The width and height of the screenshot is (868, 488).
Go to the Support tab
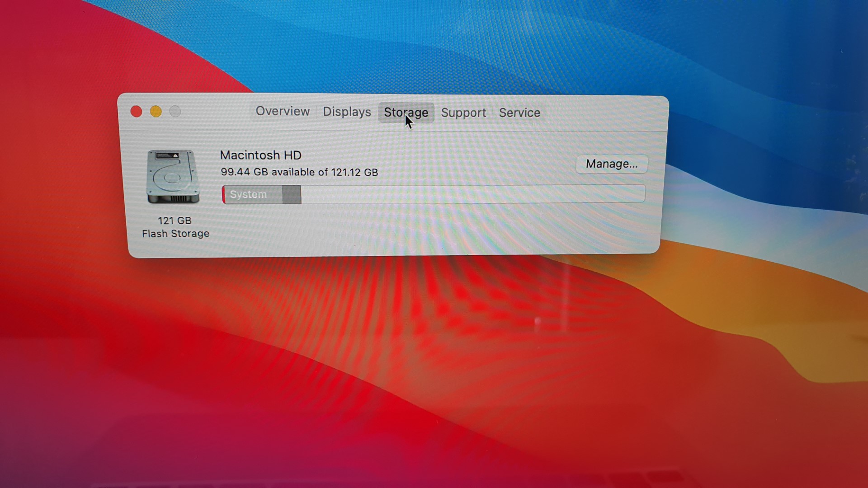tap(463, 113)
